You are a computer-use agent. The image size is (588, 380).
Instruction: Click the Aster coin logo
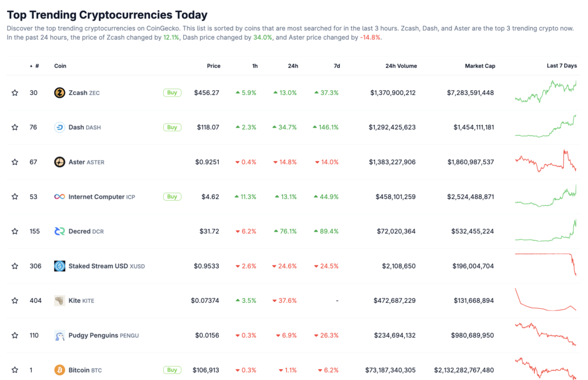point(60,162)
